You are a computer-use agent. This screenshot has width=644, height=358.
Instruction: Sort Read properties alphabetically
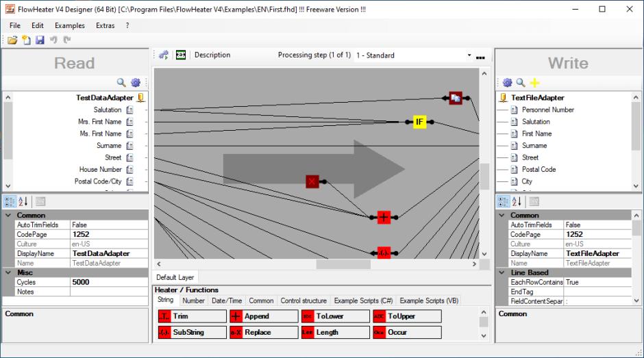[23, 201]
